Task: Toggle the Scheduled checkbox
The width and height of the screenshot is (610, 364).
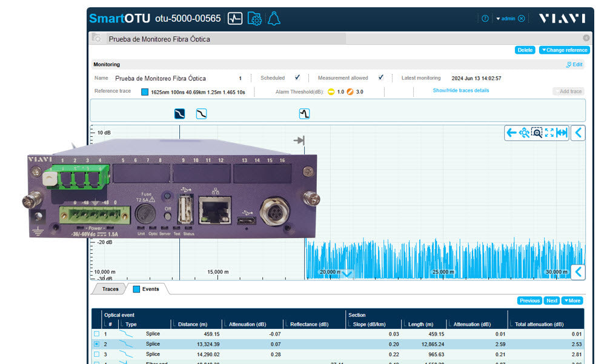Action: coord(297,78)
